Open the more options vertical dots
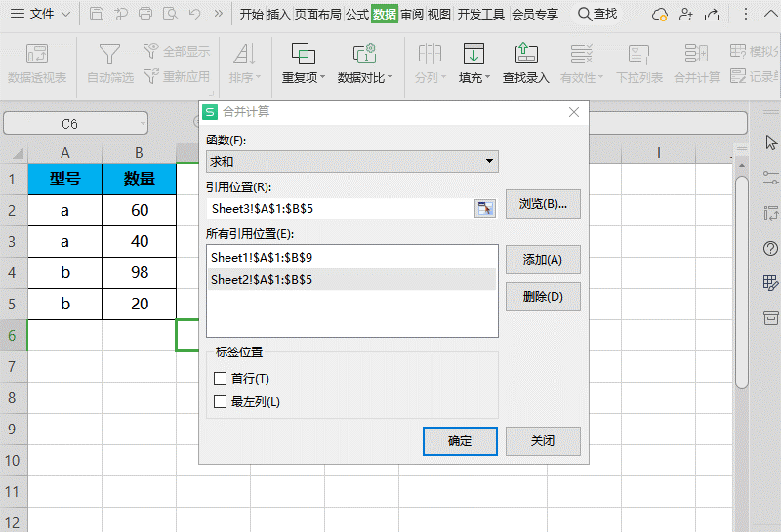Viewport: 781px width, 532px height. pyautogui.click(x=745, y=14)
